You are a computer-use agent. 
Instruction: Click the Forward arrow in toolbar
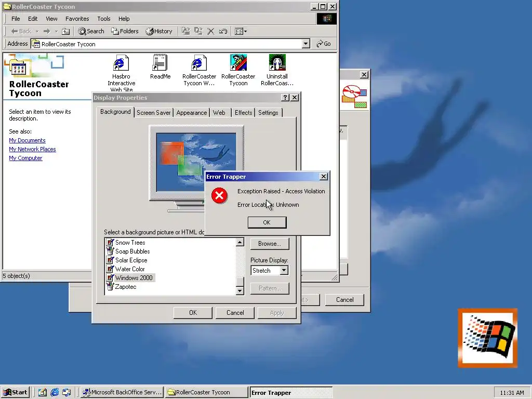pyautogui.click(x=47, y=31)
